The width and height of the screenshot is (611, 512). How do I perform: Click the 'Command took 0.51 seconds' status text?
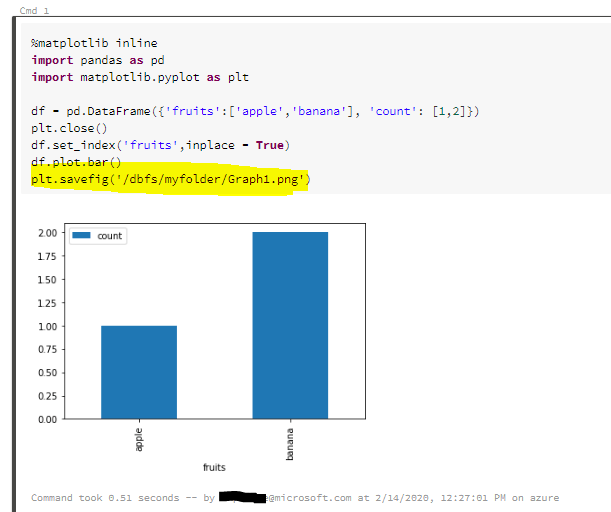click(105, 498)
